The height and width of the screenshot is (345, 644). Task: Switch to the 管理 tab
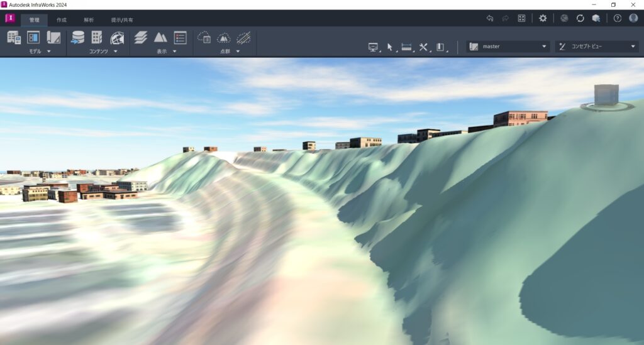click(x=34, y=19)
